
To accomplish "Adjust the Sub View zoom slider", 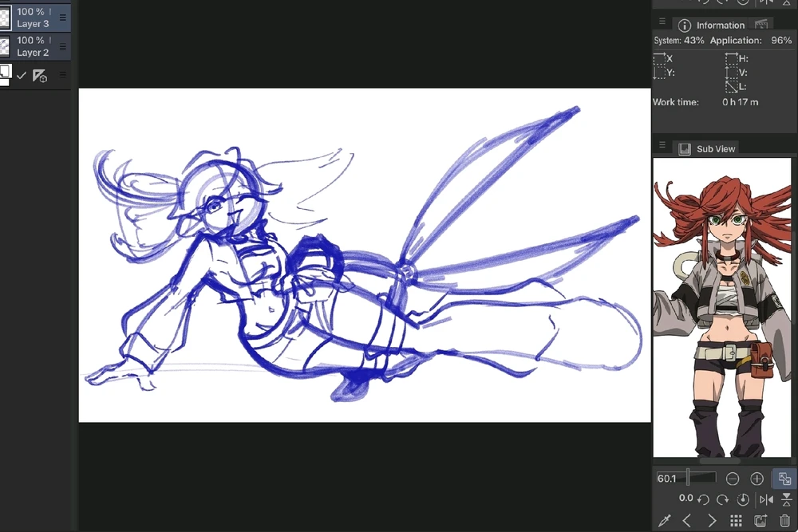I will pyautogui.click(x=688, y=479).
